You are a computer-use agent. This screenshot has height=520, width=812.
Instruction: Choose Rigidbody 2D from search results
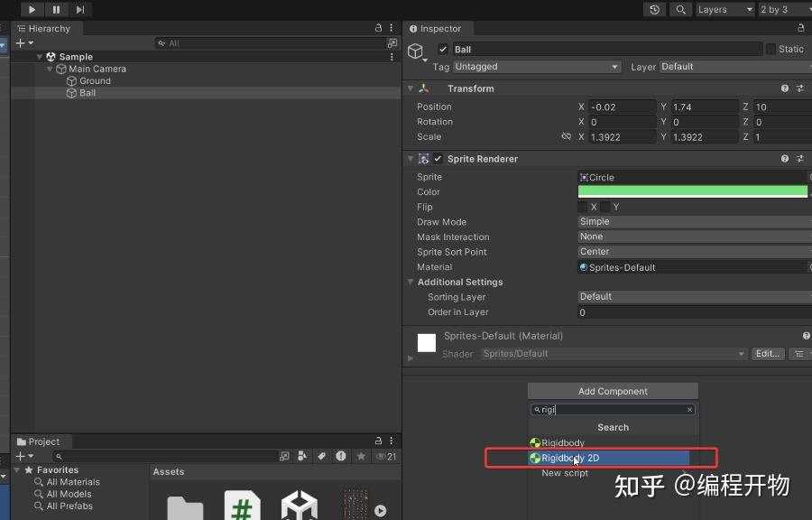click(x=608, y=458)
